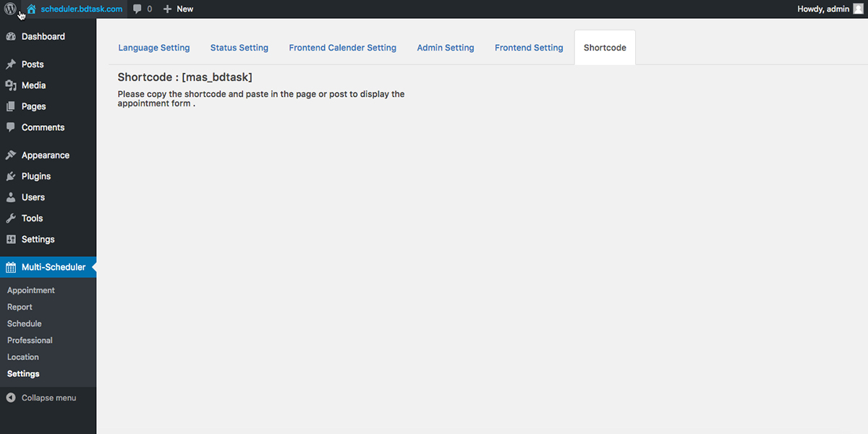The image size is (868, 434).
Task: Open the Media library icon
Action: [11, 85]
